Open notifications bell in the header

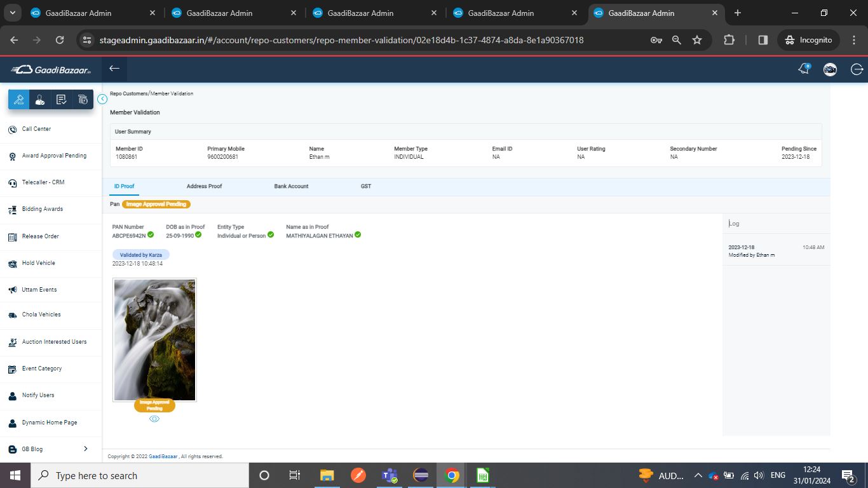804,69
